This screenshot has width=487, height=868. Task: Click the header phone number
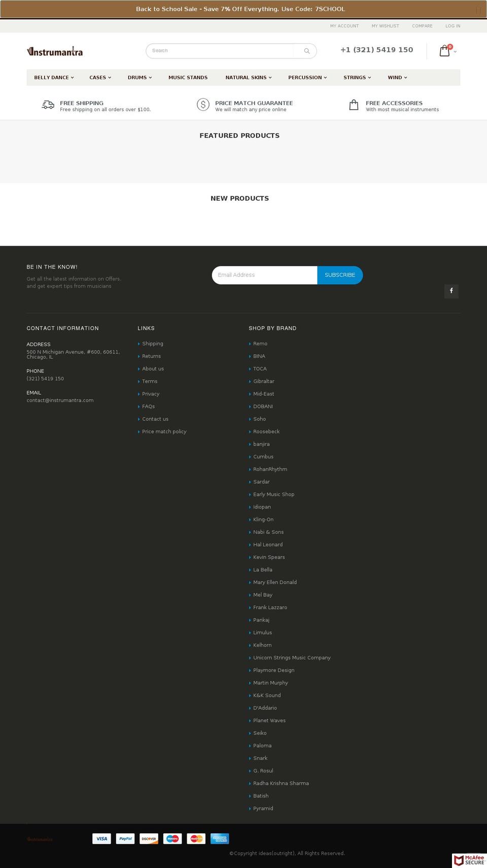pyautogui.click(x=376, y=50)
